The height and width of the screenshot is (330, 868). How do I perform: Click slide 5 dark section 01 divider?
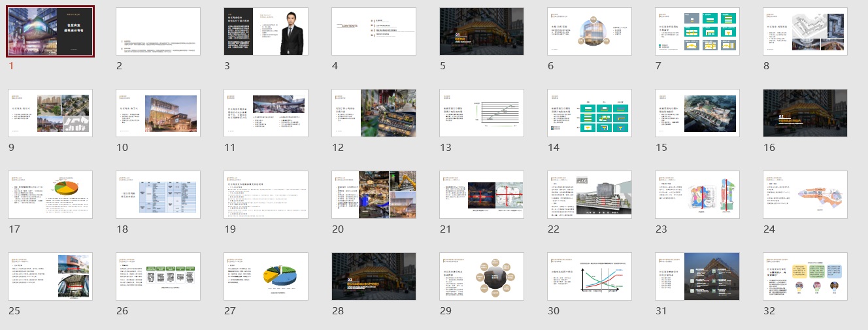(x=482, y=31)
